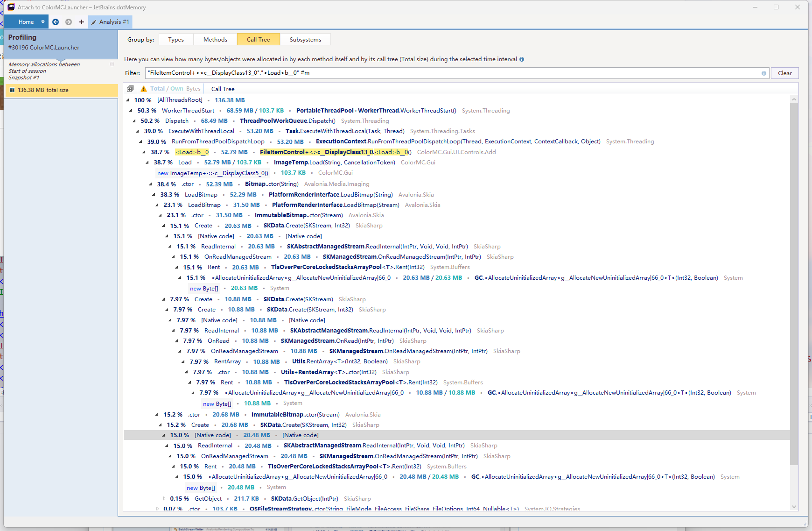812x531 pixels.
Task: Toggle the Bytes display option
Action: 193,88
